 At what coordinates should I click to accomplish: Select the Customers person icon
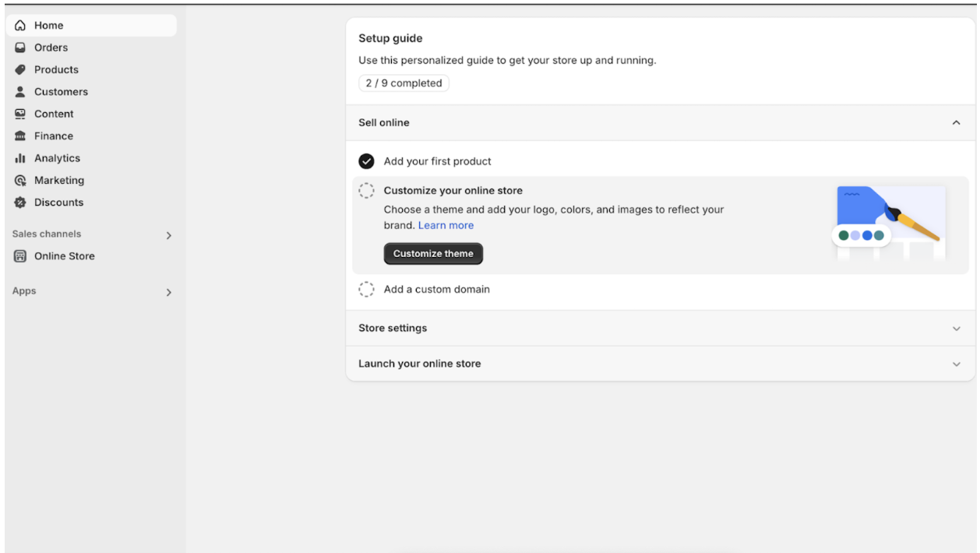click(x=20, y=92)
